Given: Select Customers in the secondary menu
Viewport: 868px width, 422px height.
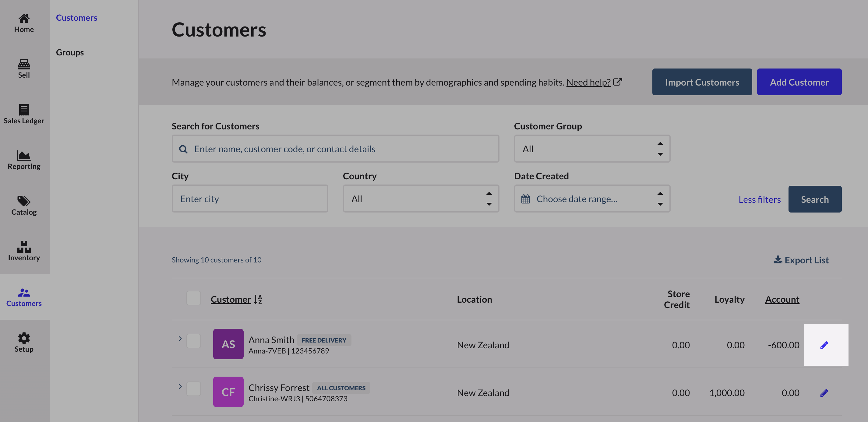Looking at the screenshot, I should (76, 18).
